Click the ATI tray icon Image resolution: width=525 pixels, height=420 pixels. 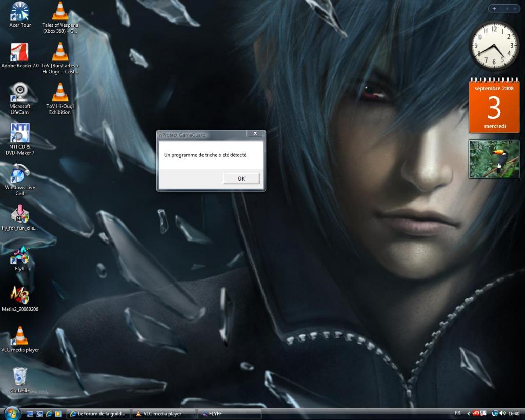[x=475, y=414]
